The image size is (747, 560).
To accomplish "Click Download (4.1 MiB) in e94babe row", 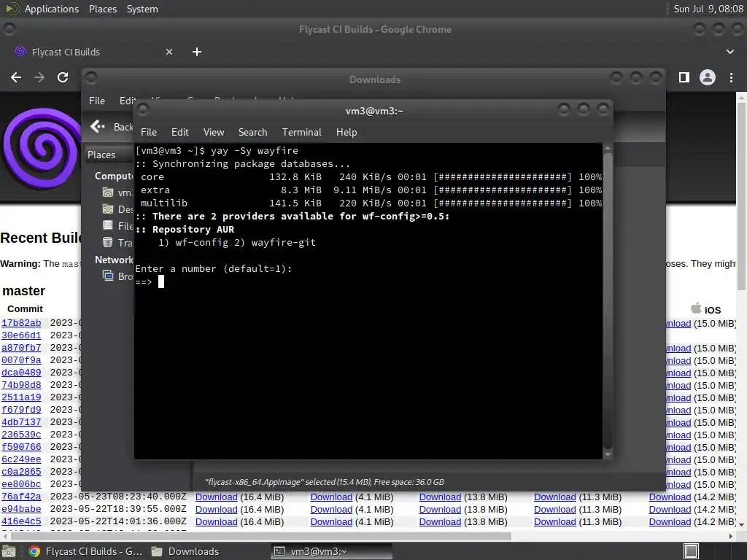I will point(331,509).
